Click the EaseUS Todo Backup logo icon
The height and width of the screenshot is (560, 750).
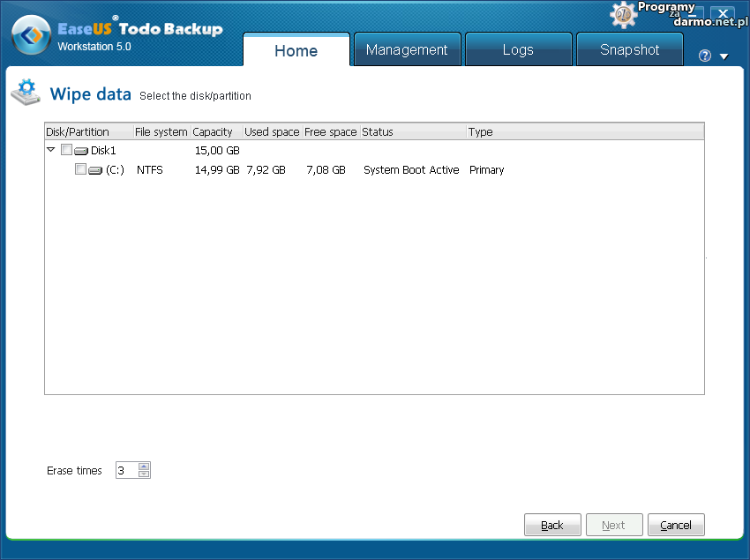coord(32,35)
